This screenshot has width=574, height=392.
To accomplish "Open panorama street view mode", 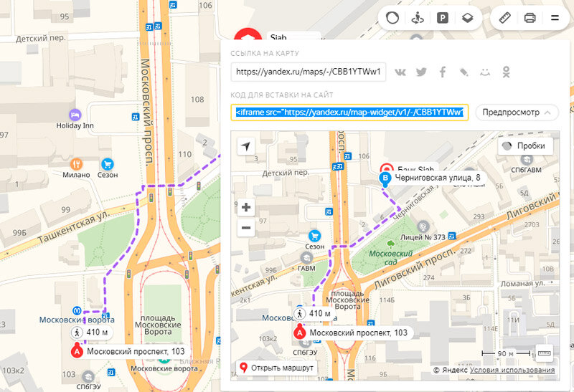I will (418, 17).
